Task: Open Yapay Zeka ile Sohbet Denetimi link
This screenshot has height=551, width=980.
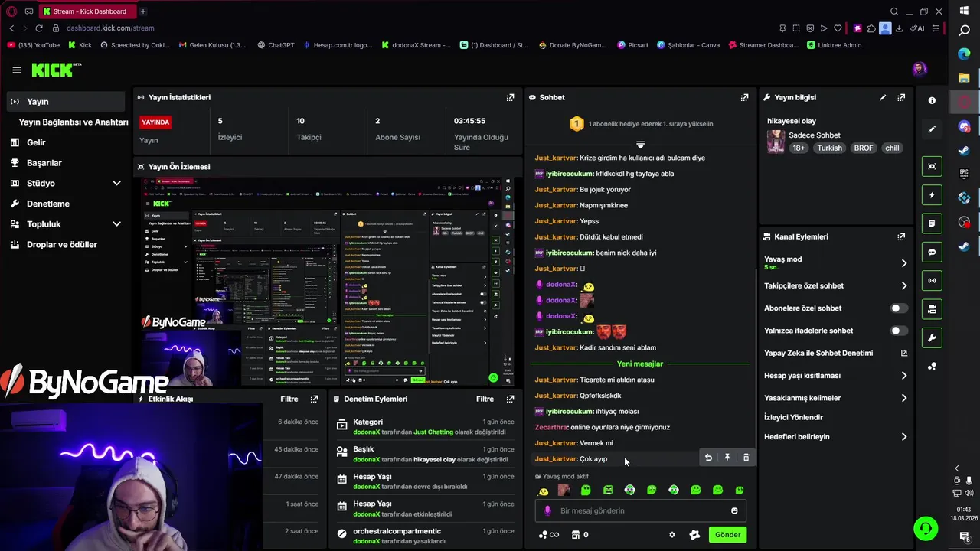Action: [836, 353]
